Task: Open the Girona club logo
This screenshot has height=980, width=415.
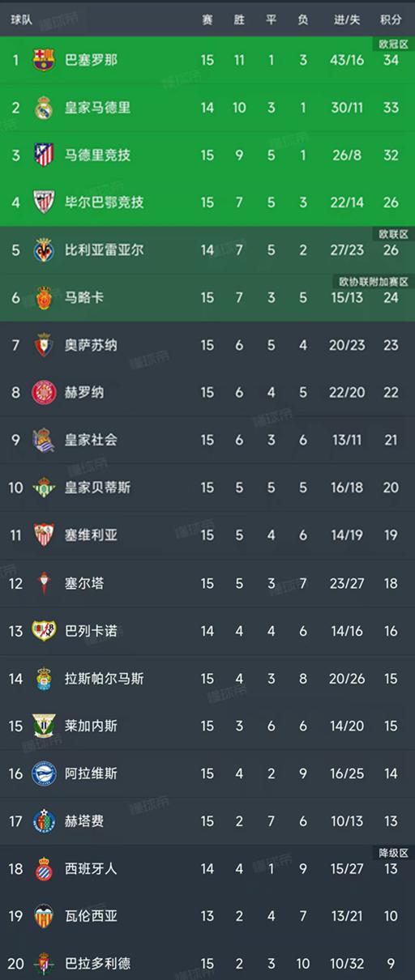Action: click(43, 393)
